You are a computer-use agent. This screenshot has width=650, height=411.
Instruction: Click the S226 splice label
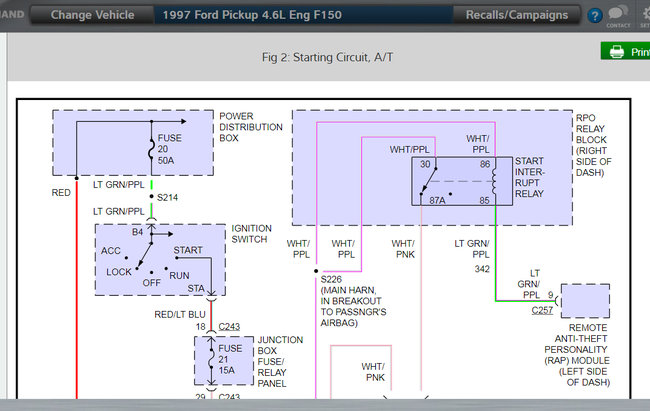[331, 279]
